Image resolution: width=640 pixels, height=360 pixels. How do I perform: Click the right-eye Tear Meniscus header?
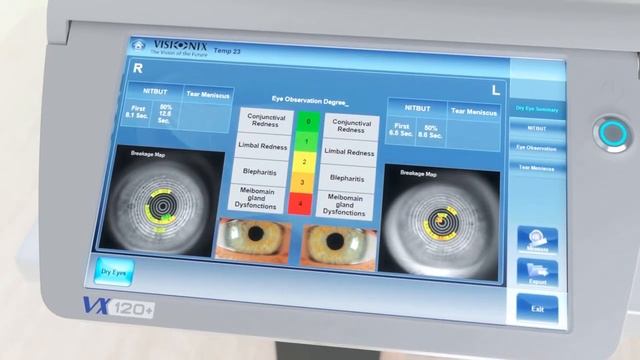click(208, 95)
